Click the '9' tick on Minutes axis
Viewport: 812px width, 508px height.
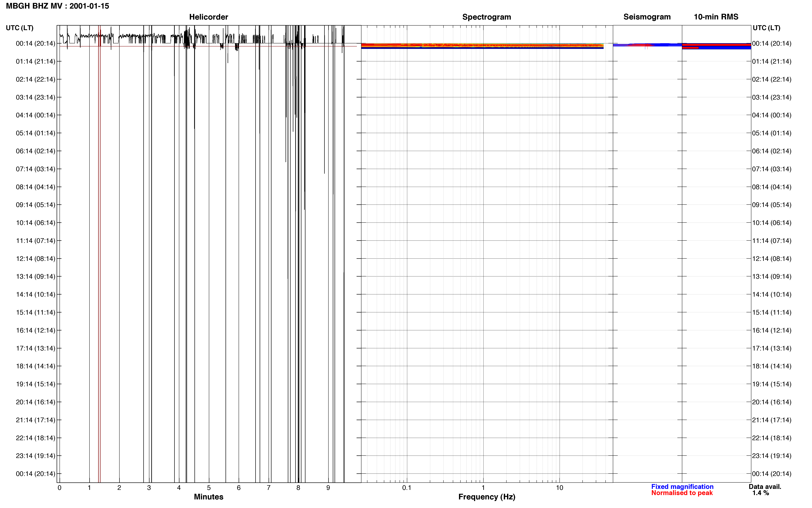pos(328,488)
